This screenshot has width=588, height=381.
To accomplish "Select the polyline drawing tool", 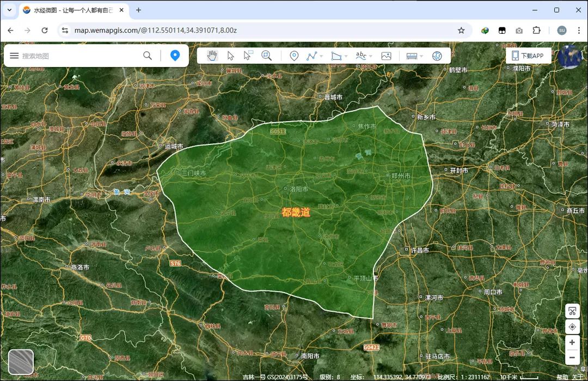I will click(311, 56).
